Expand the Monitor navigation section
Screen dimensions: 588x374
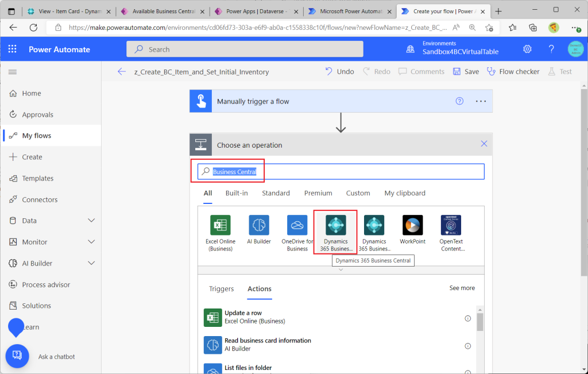(x=91, y=242)
